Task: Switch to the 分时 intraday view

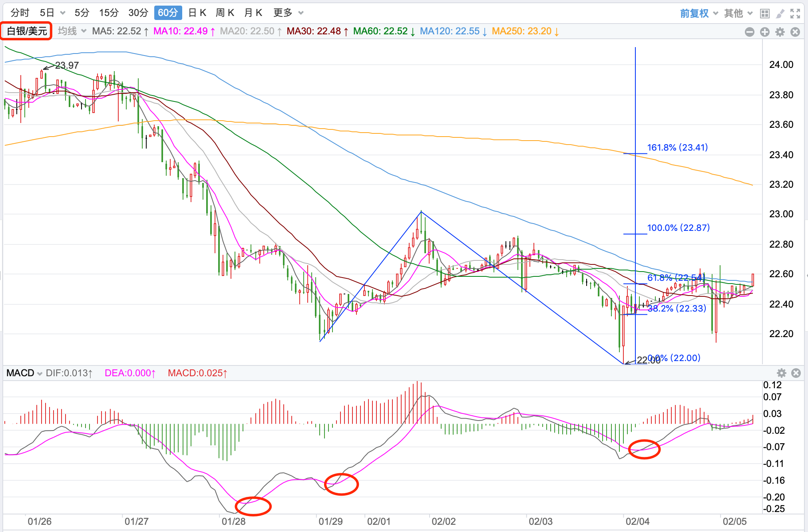Action: click(20, 13)
